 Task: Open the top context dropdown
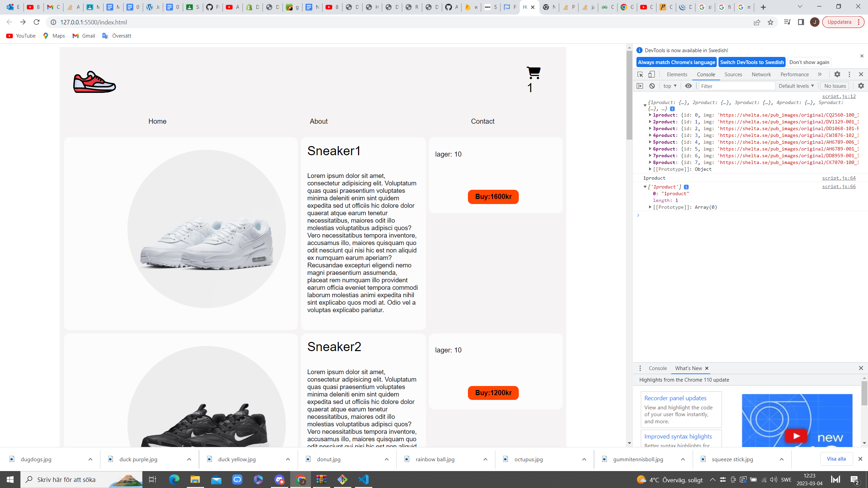point(670,86)
